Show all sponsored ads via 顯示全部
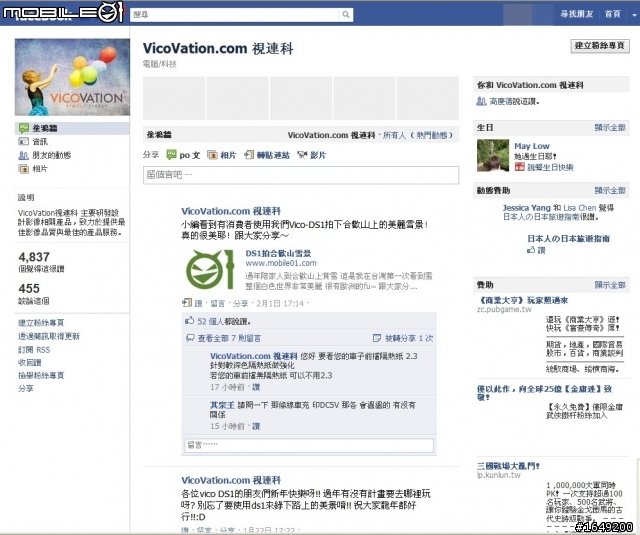 610,285
